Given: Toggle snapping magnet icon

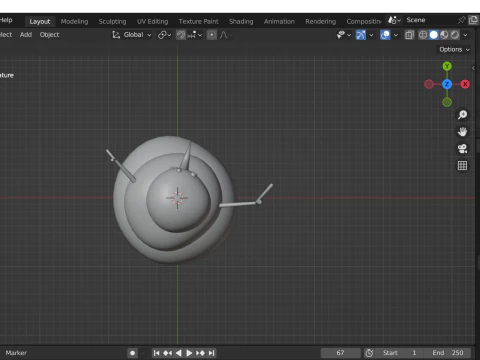Looking at the screenshot, I should (181, 35).
